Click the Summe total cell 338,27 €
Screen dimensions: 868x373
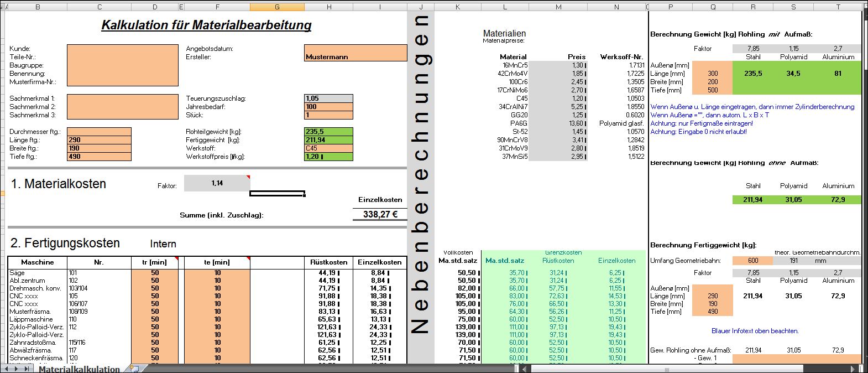pyautogui.click(x=379, y=214)
